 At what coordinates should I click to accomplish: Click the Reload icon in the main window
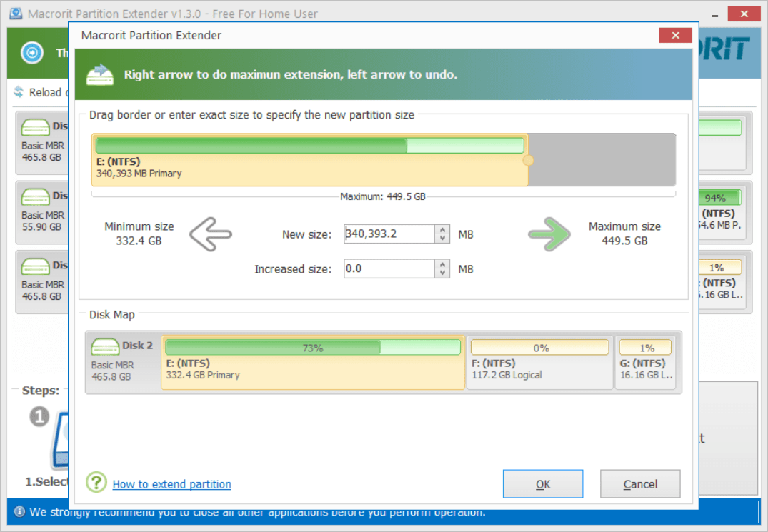[x=19, y=93]
